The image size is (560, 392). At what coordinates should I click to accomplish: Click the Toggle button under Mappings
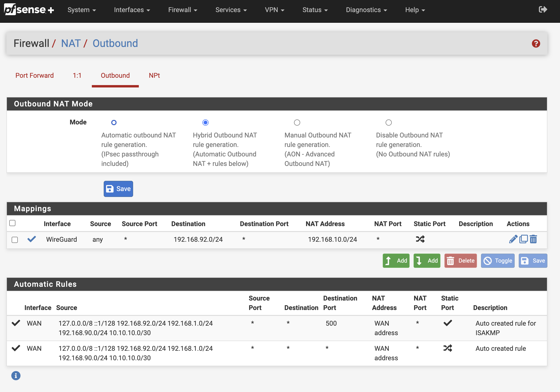(x=497, y=260)
